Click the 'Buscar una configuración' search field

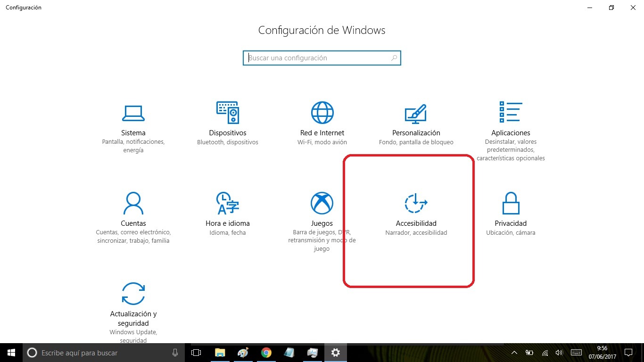click(322, 58)
